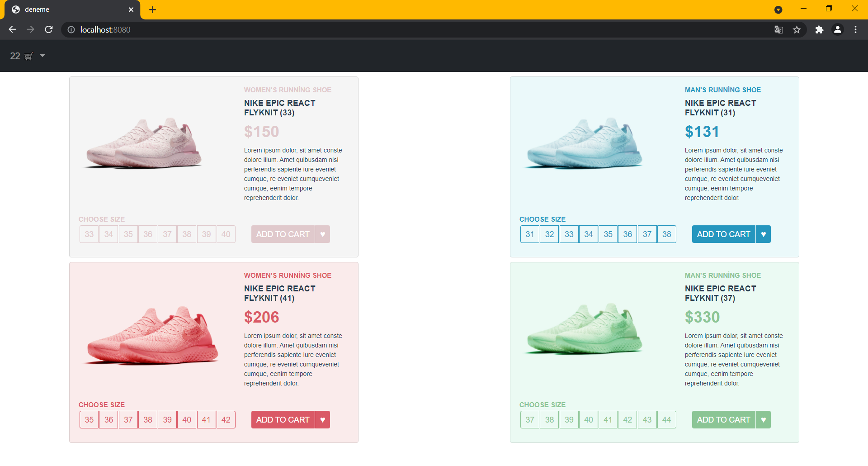Viewport: 868px width, 466px height.
Task: Bookmark this page with the star icon
Action: pyautogui.click(x=797, y=30)
